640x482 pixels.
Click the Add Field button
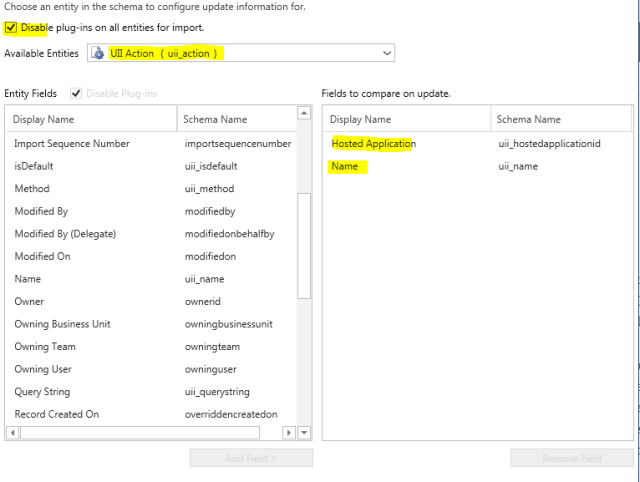(251, 458)
